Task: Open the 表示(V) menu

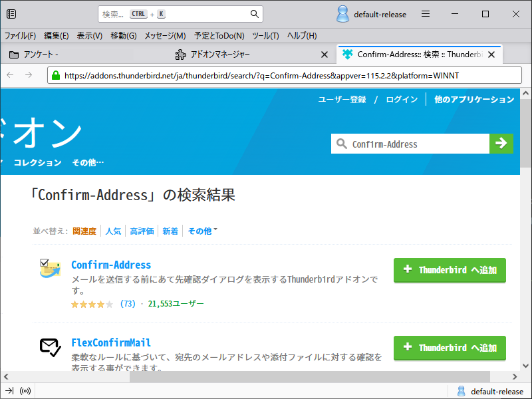Action: pyautogui.click(x=90, y=36)
